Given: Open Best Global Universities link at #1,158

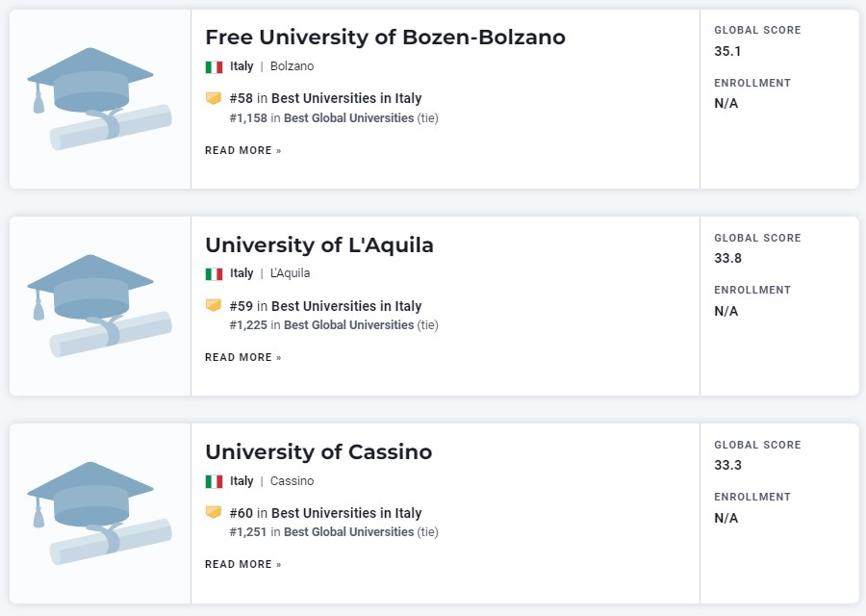Looking at the screenshot, I should click(348, 117).
